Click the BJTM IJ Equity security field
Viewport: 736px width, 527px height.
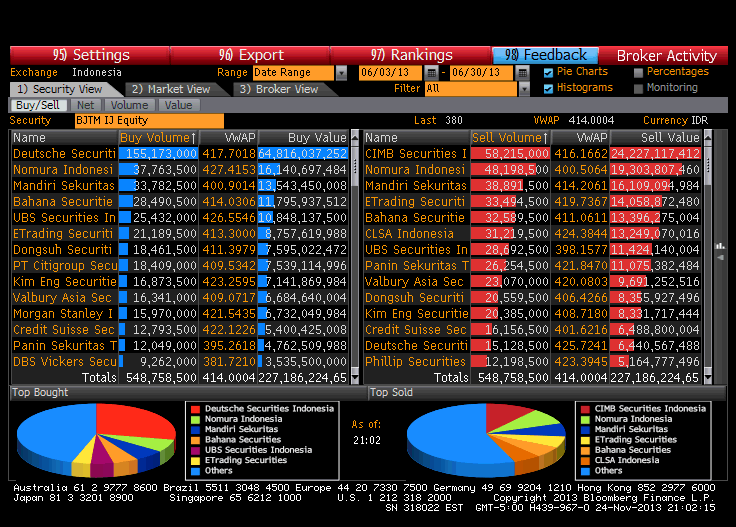[149, 121]
